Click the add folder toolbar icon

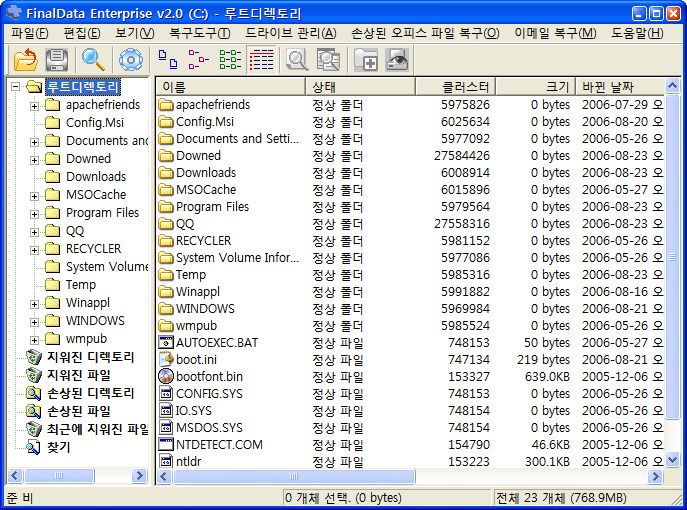(366, 60)
